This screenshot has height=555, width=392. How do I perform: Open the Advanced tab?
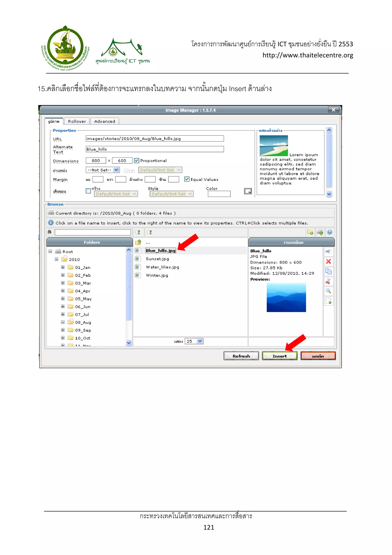(105, 121)
